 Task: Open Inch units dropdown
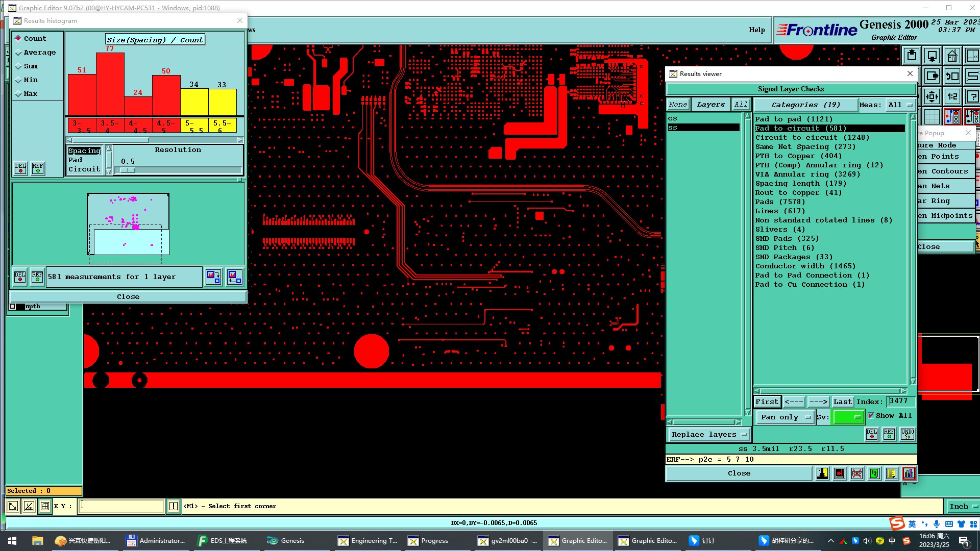coord(963,506)
